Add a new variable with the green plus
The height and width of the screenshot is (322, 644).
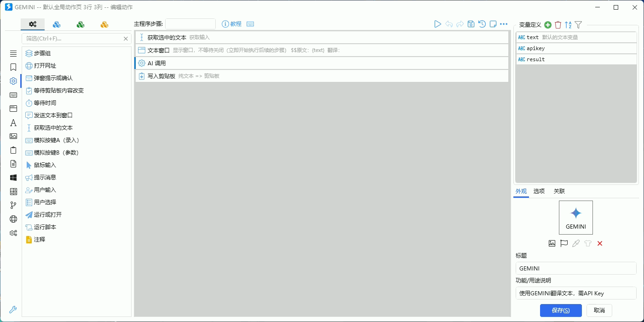(x=548, y=25)
